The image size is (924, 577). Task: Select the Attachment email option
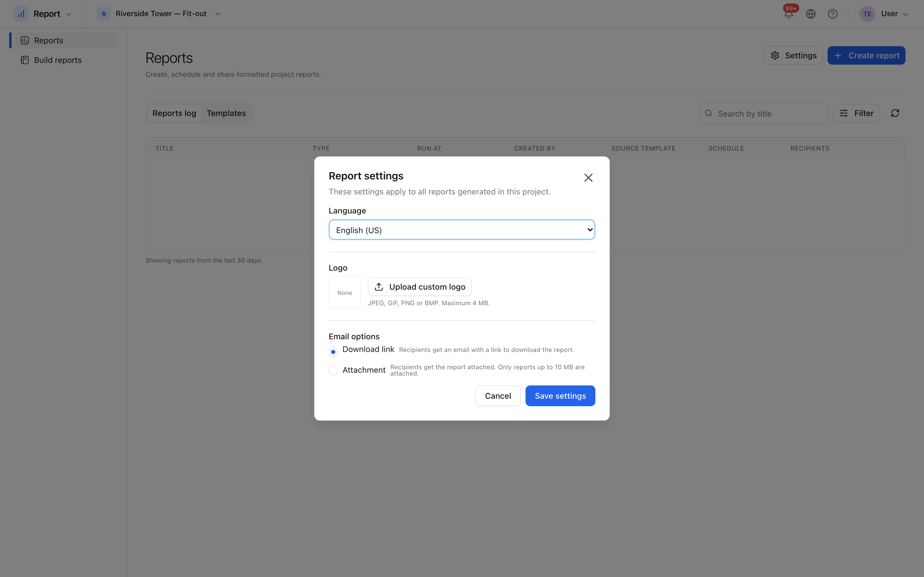click(333, 370)
